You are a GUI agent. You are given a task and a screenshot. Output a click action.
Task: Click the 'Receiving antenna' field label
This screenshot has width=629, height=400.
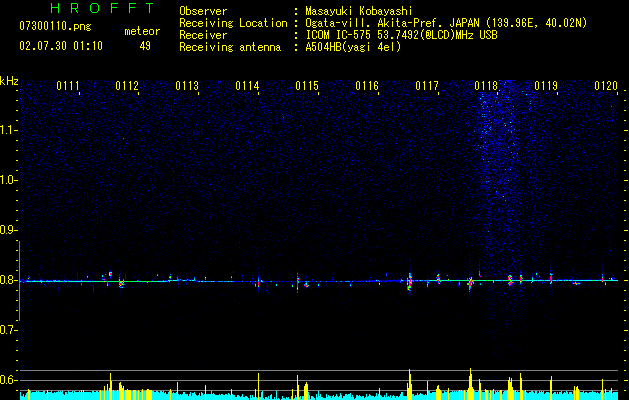tap(230, 47)
